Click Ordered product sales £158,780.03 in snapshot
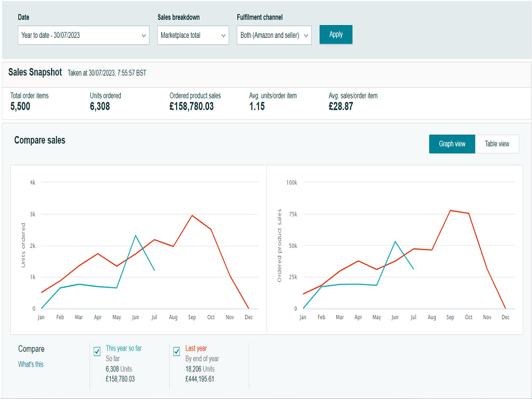The height and width of the screenshot is (399, 532). 192,106
